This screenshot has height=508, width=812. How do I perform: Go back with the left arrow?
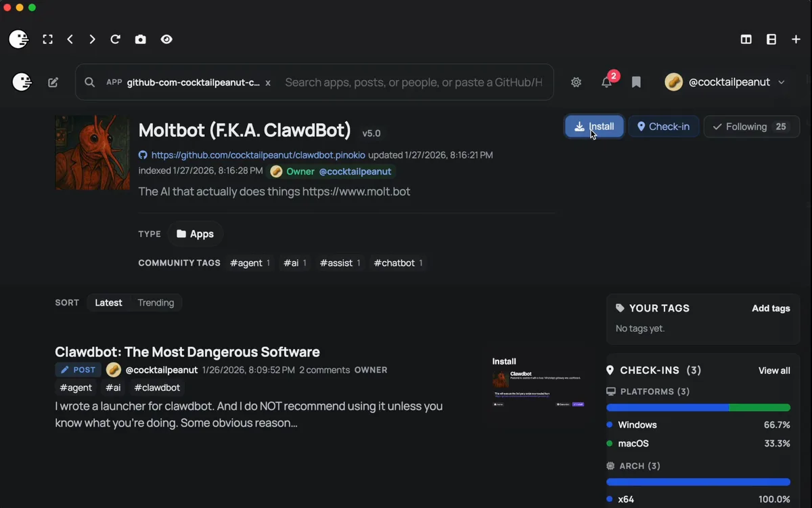70,39
